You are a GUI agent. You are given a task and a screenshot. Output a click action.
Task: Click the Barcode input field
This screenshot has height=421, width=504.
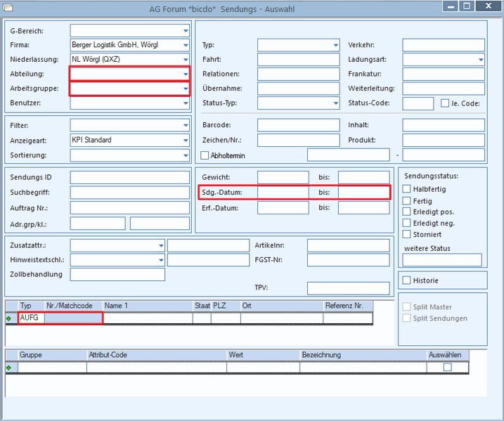click(x=299, y=125)
